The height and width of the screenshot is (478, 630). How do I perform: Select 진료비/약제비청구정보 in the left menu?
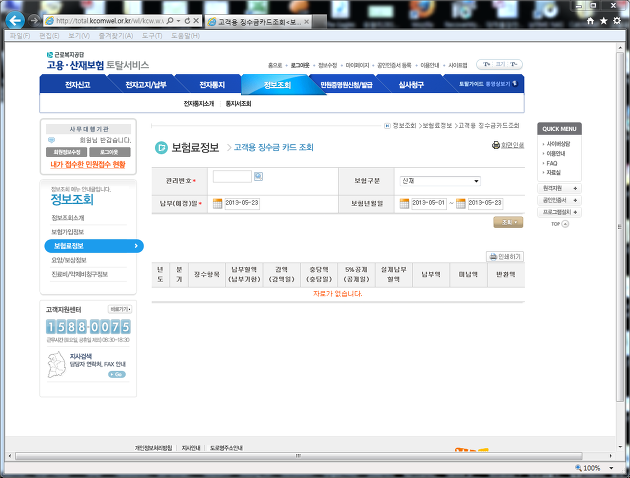(80, 274)
